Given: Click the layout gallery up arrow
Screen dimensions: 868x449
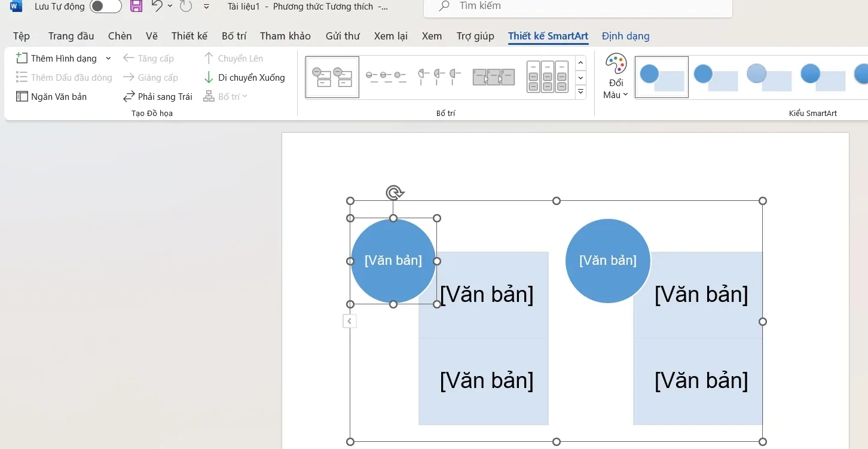Looking at the screenshot, I should 580,63.
